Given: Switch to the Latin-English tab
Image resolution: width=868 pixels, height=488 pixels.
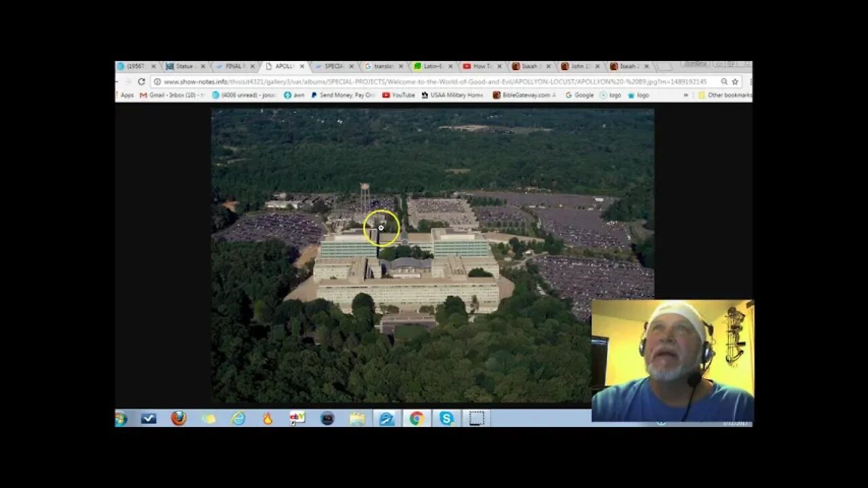Looking at the screenshot, I should [x=432, y=66].
